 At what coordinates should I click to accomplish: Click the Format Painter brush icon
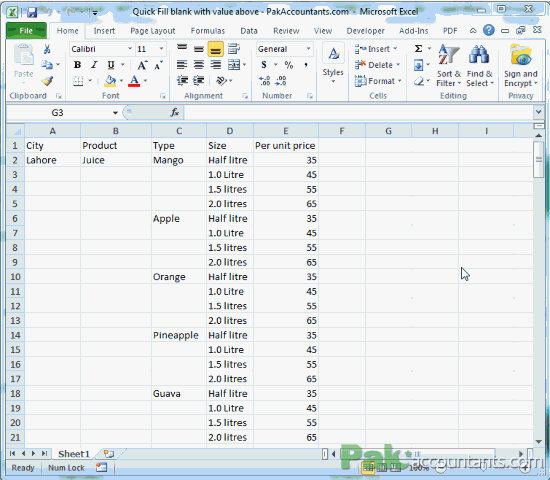click(x=47, y=81)
